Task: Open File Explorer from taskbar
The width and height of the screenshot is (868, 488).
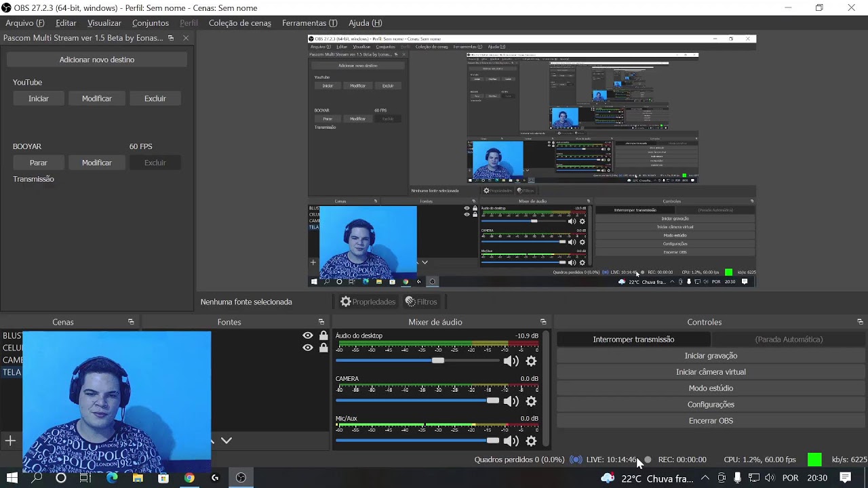Action: pos(138,478)
